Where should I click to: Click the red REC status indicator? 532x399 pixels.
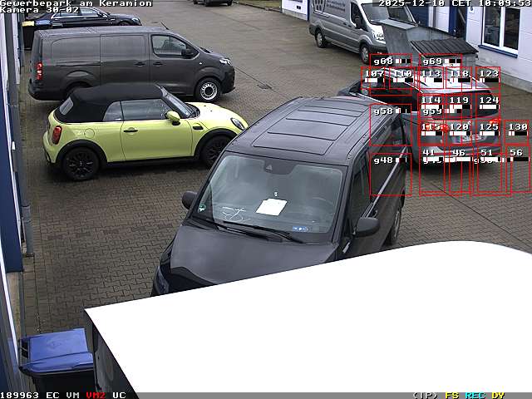click(x=475, y=395)
